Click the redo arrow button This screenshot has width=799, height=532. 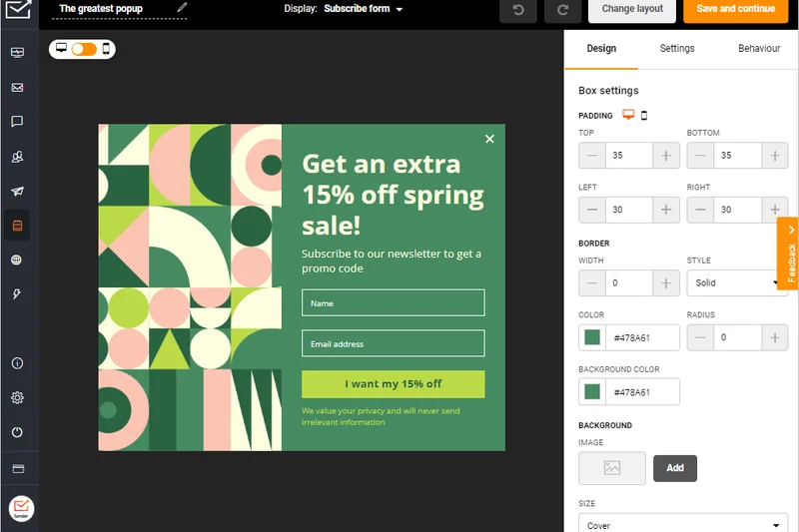[x=562, y=10]
